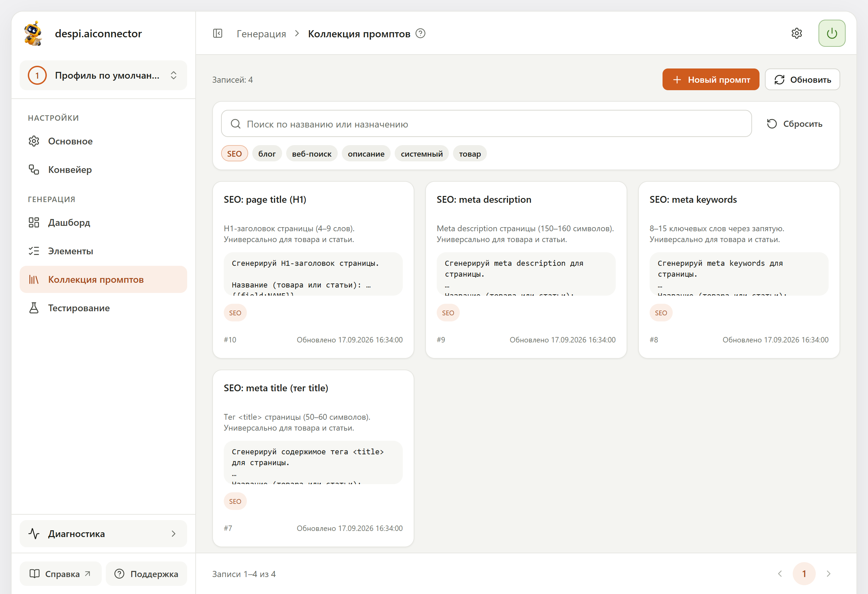Select page 1 in pagination
Image resolution: width=868 pixels, height=594 pixels.
[804, 573]
